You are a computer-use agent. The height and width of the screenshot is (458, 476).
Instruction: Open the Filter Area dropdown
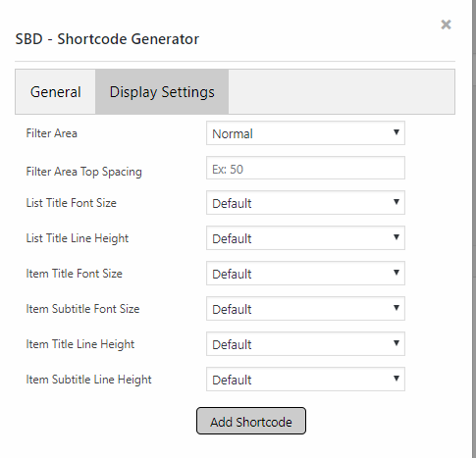pos(305,133)
